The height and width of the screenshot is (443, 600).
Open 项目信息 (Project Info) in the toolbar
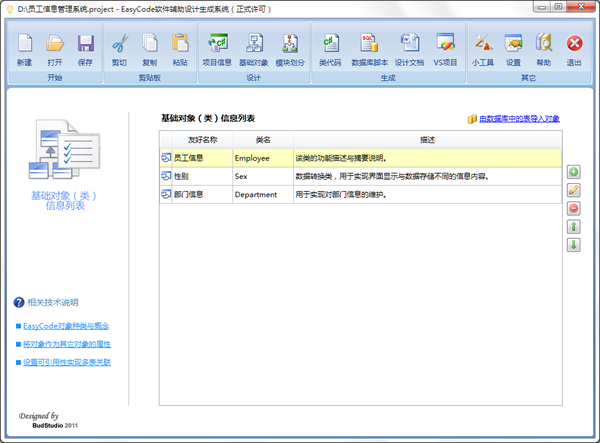pyautogui.click(x=217, y=48)
